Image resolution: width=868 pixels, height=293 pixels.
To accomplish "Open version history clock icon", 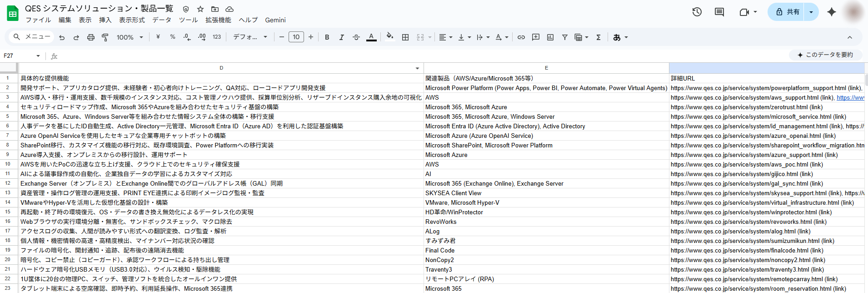I will click(697, 12).
